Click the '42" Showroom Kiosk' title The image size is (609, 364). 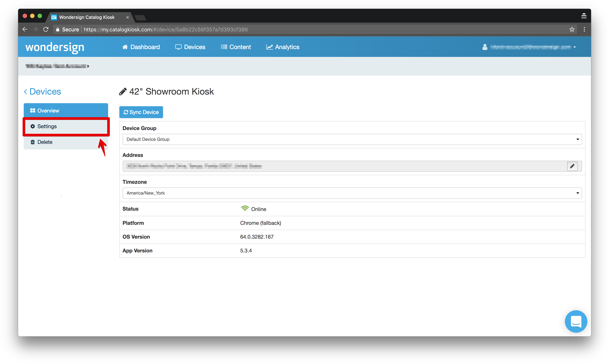pos(172,91)
